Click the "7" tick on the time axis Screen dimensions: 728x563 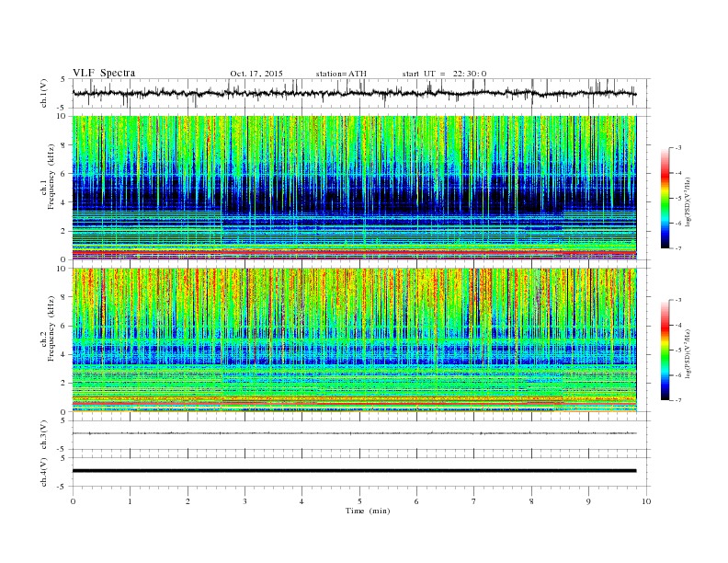click(x=474, y=501)
